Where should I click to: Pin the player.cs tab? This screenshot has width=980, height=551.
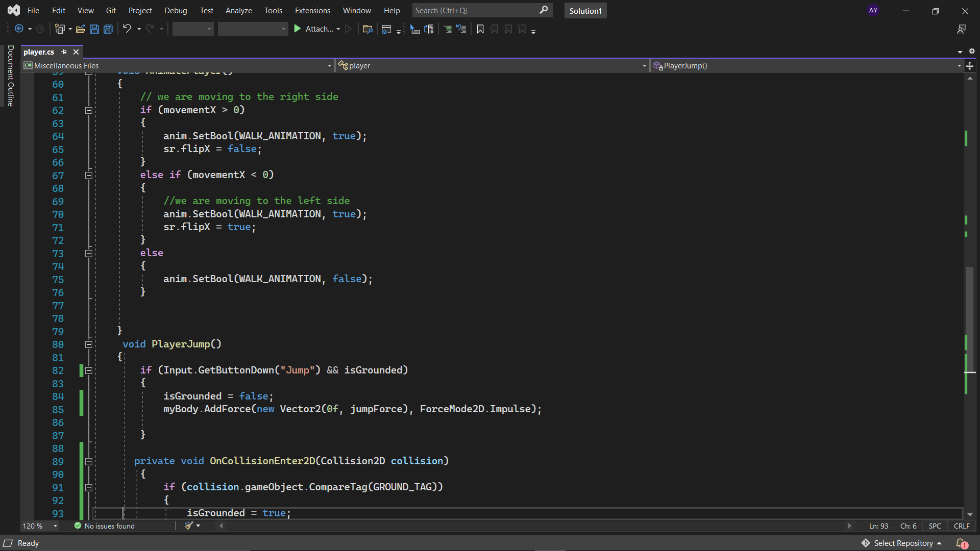tap(64, 52)
